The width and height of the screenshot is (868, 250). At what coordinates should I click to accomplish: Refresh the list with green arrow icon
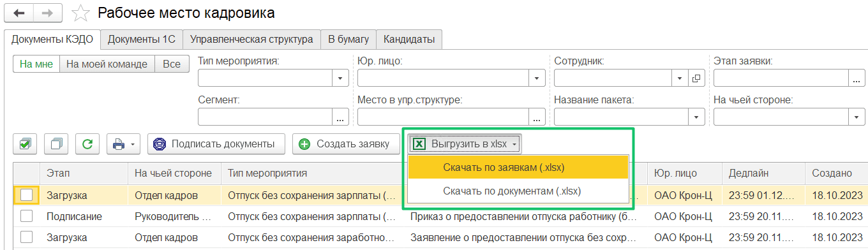pos(87,144)
